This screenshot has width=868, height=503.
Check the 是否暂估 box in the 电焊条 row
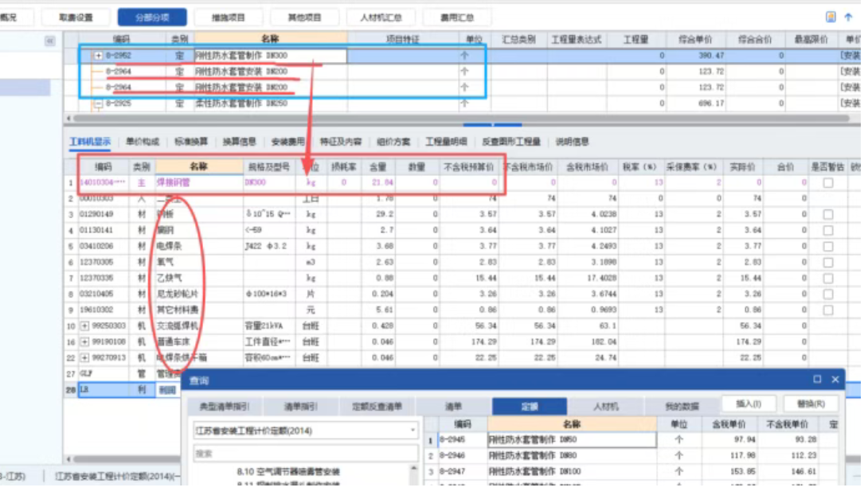(828, 246)
